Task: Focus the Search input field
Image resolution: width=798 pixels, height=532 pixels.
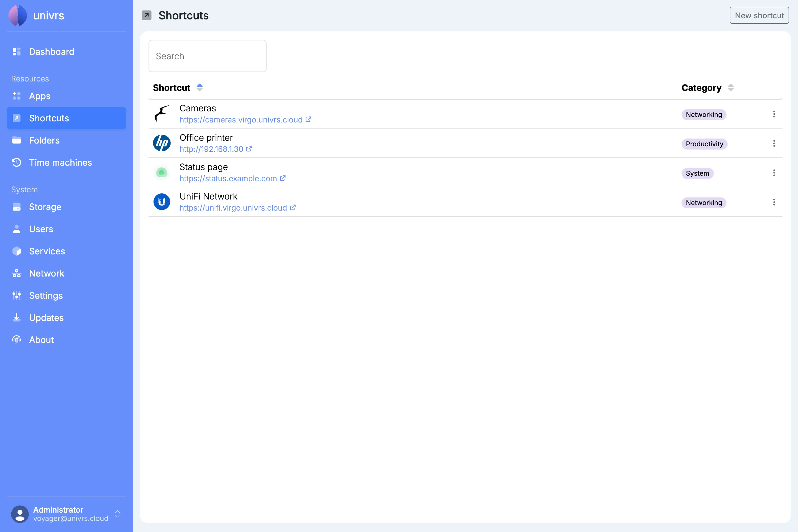Action: [x=207, y=56]
